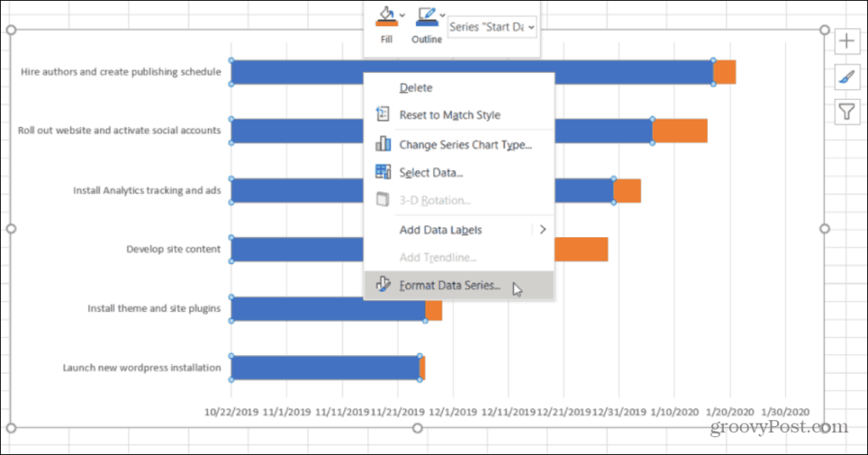Click the Chart Elements plus button
The height and width of the screenshot is (455, 868).
(x=847, y=41)
